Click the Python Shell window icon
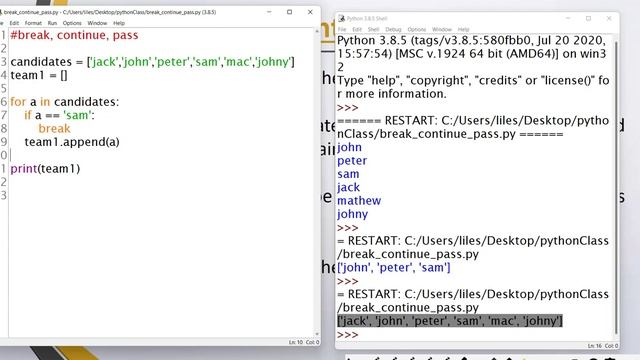This screenshot has height=360, width=640. [x=342, y=18]
